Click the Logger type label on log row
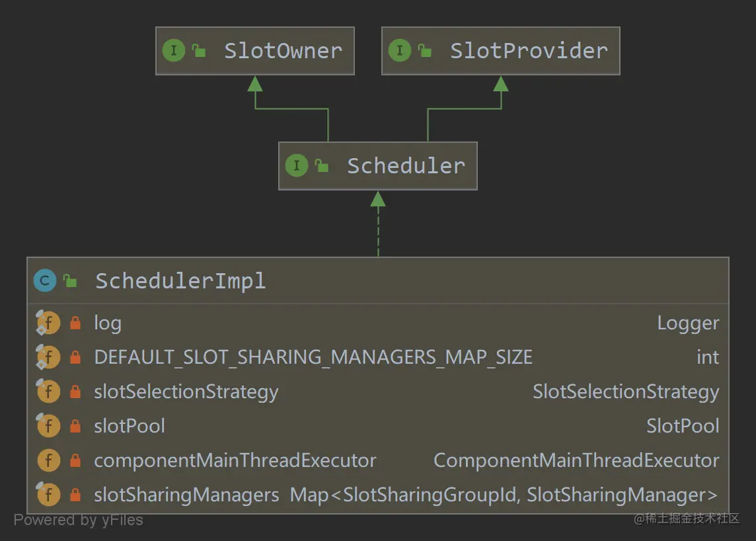 688,323
